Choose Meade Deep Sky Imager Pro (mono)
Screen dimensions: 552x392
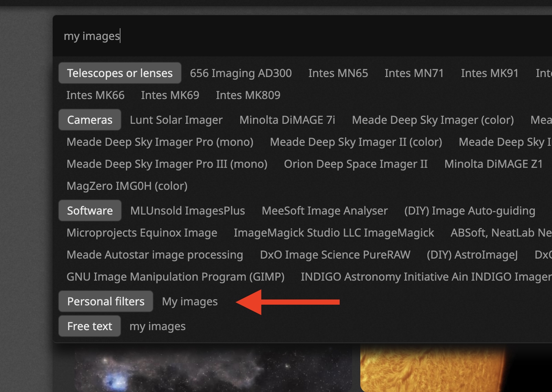point(160,142)
